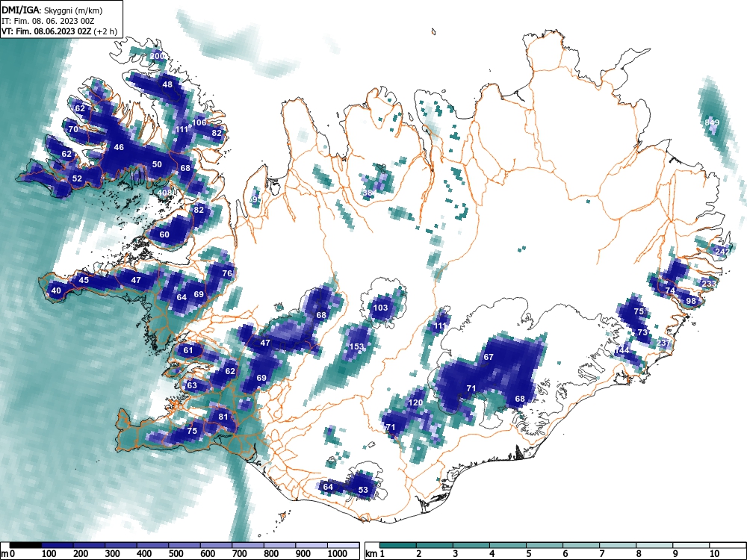Click the black 0–100 m legend swatch

(x=25, y=545)
